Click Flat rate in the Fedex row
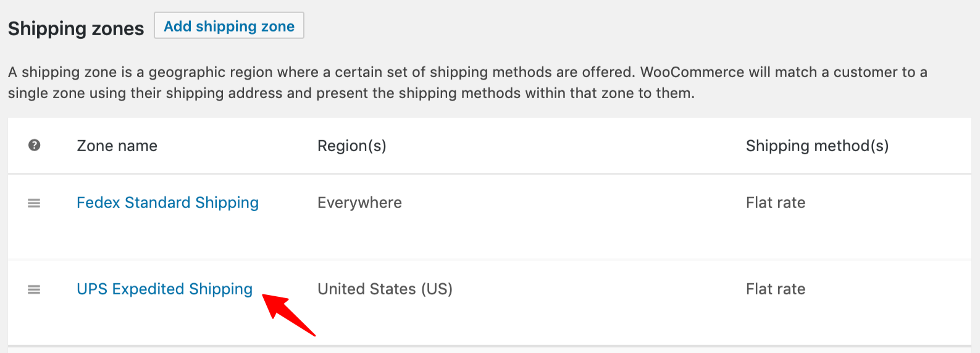The width and height of the screenshot is (980, 353). [776, 202]
